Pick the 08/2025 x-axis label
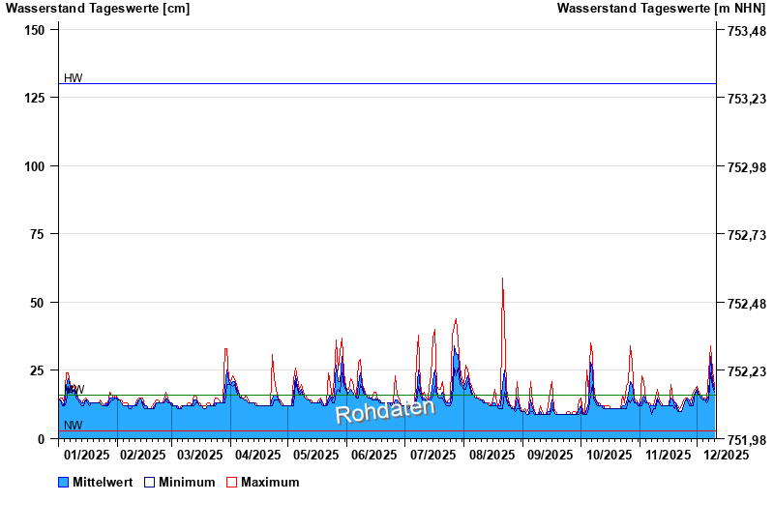This screenshot has height=532, width=774. (491, 454)
